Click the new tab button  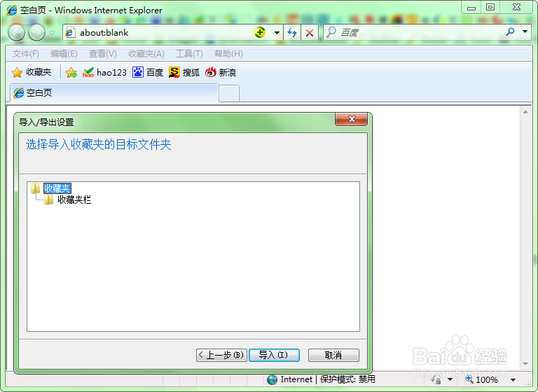(229, 94)
